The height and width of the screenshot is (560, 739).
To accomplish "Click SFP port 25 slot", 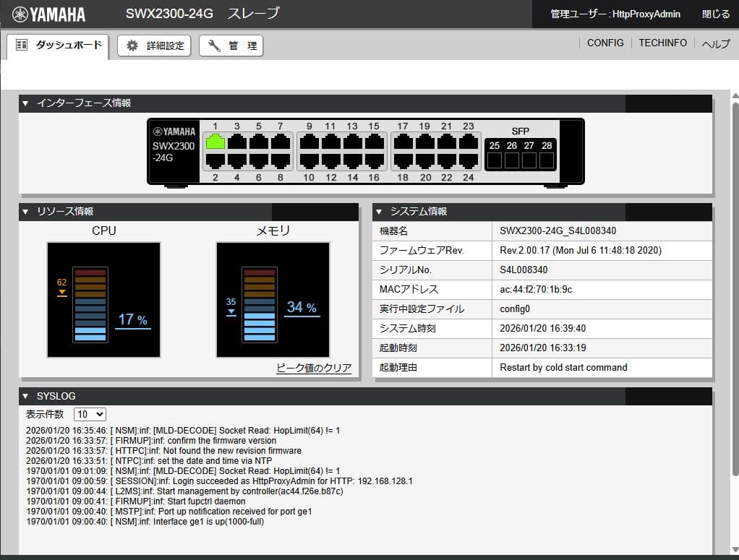I will pyautogui.click(x=494, y=160).
